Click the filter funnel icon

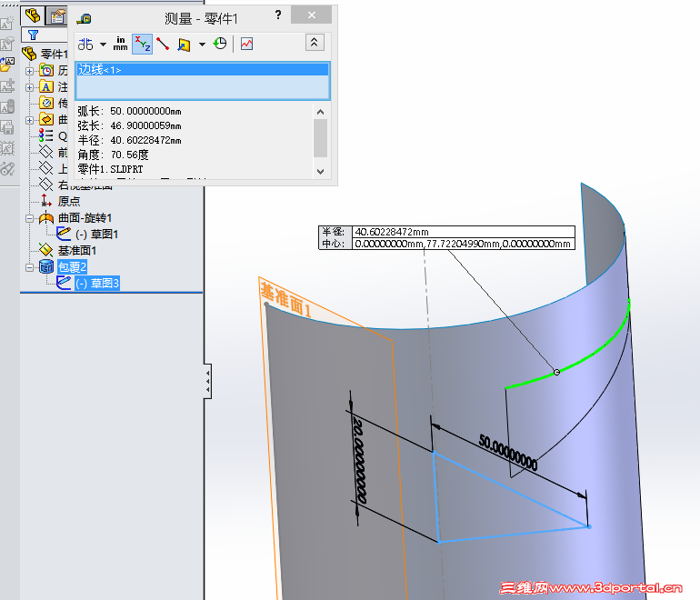point(33,35)
